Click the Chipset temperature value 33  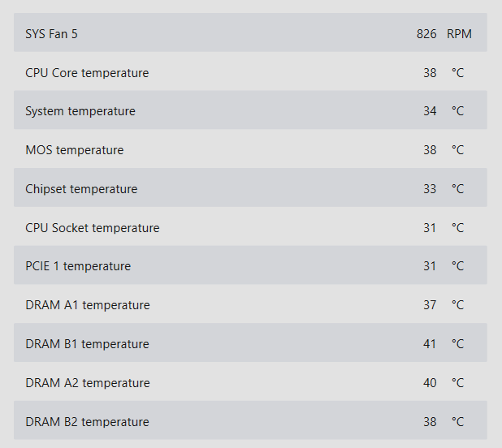430,189
